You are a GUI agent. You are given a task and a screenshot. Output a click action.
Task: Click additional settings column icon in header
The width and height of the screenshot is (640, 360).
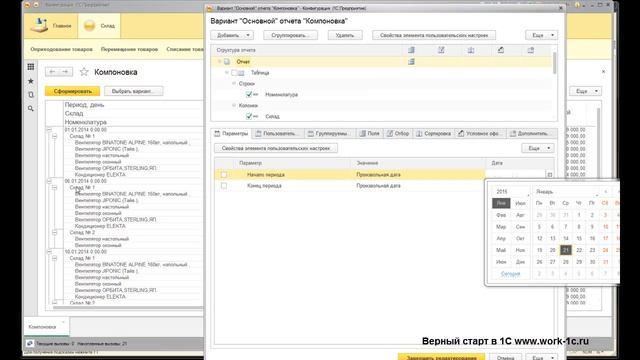click(x=530, y=50)
